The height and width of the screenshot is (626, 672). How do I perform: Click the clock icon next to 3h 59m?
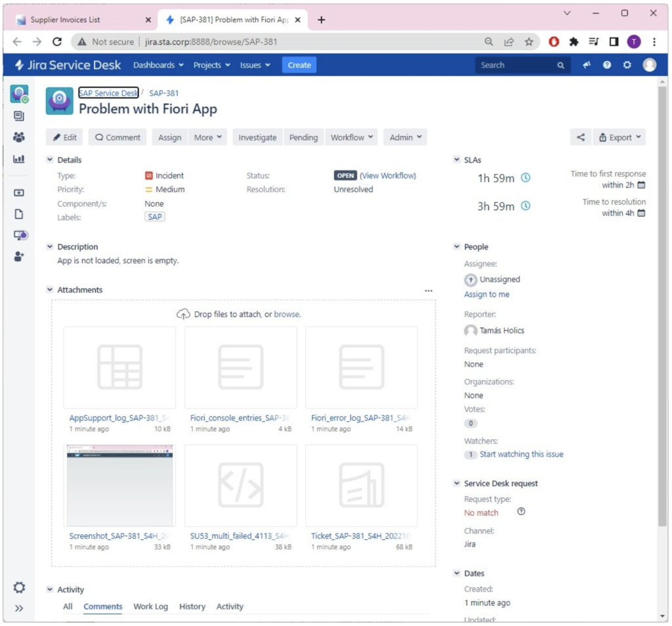[526, 205]
